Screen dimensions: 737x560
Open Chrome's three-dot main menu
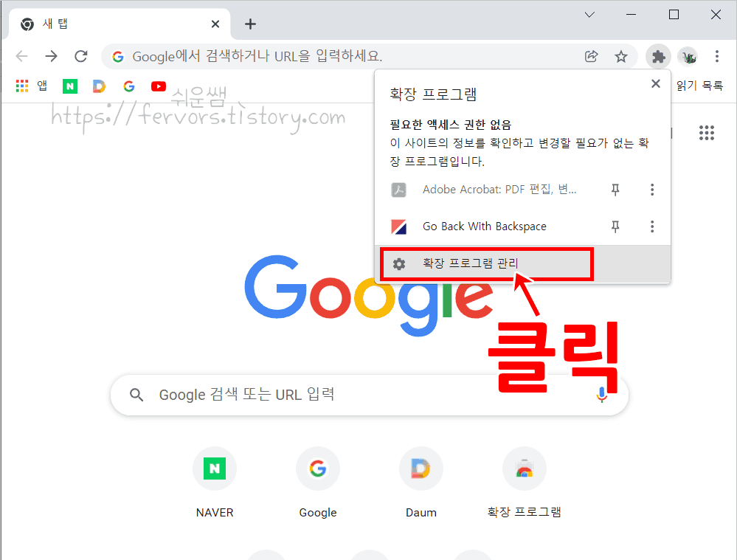pos(717,56)
